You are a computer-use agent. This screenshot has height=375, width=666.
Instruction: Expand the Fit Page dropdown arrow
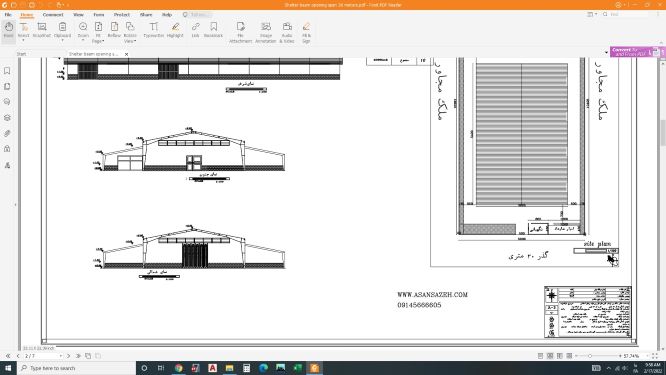tap(103, 41)
